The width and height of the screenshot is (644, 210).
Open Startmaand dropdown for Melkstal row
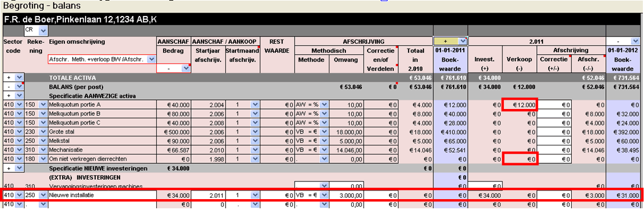click(x=255, y=141)
